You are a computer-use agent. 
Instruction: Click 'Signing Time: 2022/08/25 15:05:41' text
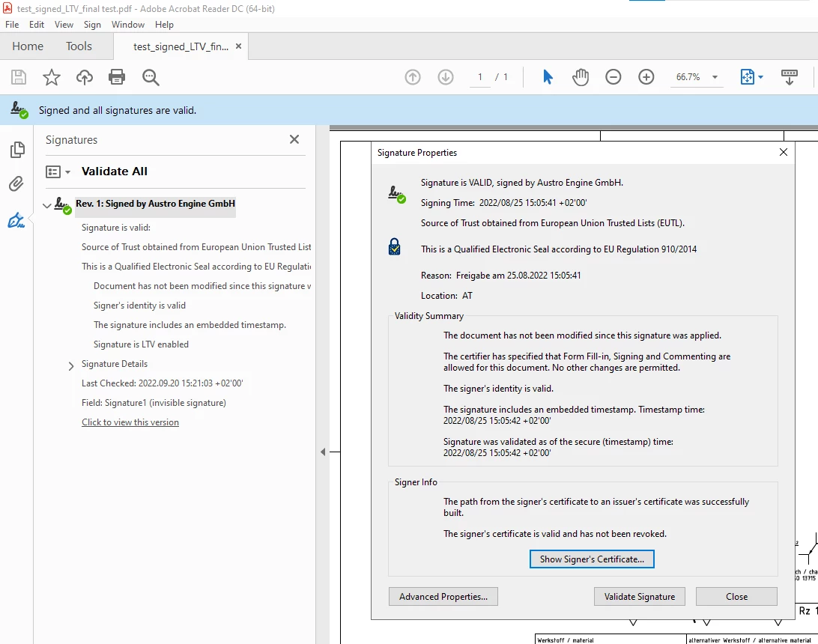coord(503,203)
